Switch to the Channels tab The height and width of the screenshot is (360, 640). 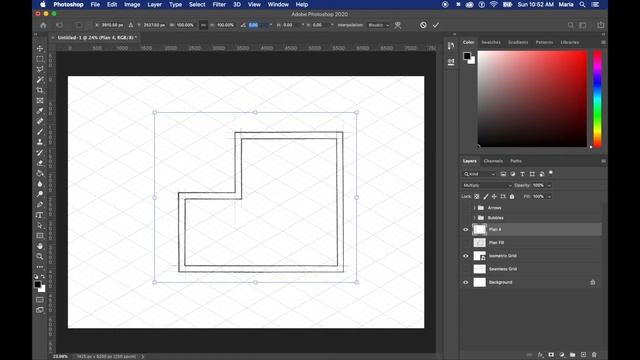coord(493,161)
